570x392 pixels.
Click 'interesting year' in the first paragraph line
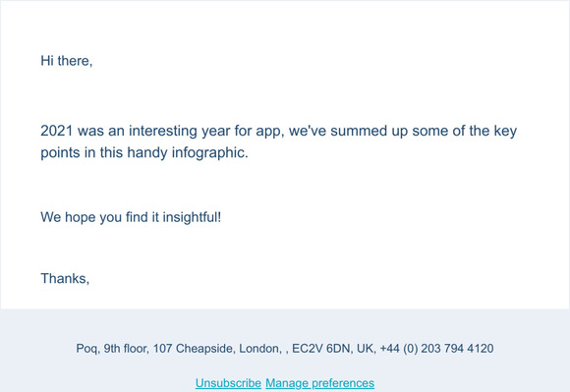[173, 131]
